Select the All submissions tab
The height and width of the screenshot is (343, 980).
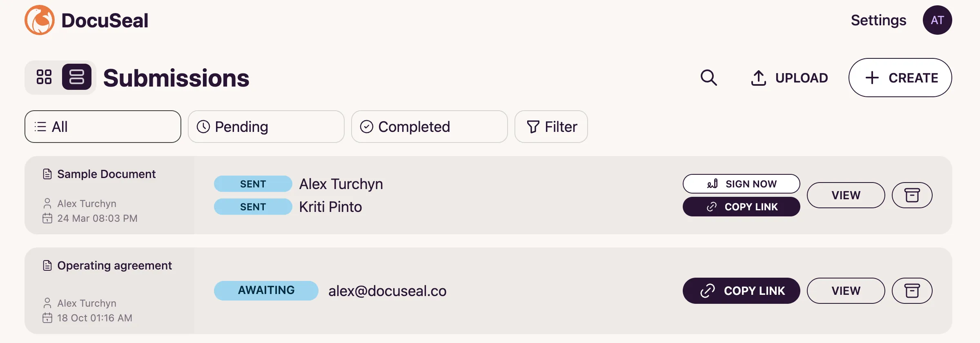[102, 127]
